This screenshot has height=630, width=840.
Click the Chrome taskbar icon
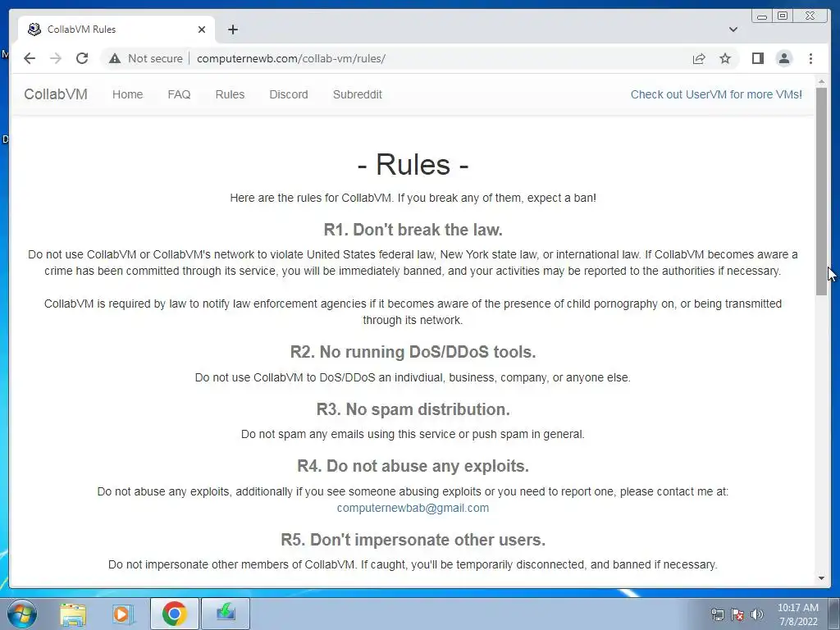coord(175,614)
